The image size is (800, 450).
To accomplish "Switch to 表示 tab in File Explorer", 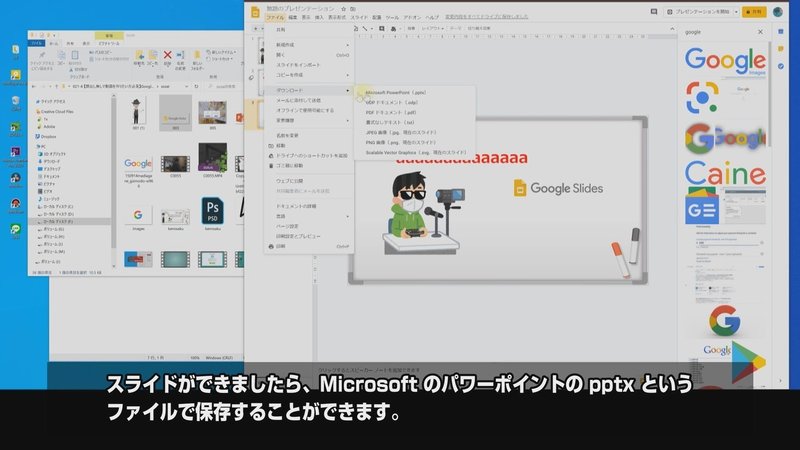I will pos(86,43).
